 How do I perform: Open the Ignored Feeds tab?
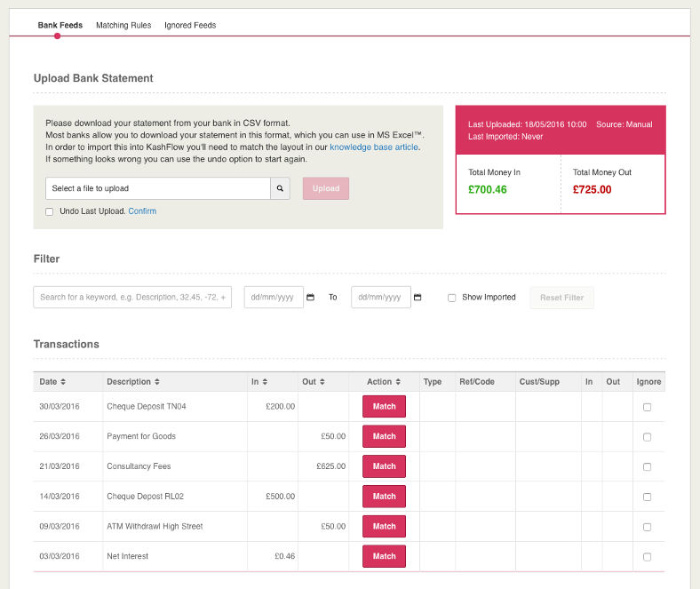coord(190,25)
